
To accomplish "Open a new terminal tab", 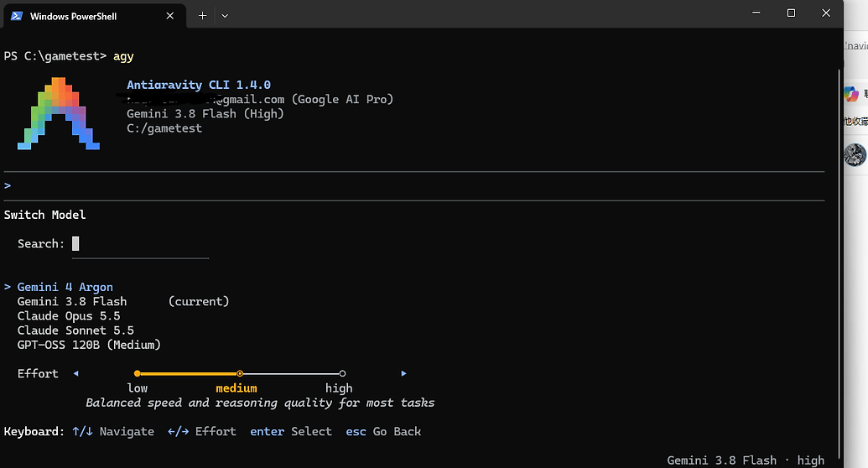I will (203, 16).
